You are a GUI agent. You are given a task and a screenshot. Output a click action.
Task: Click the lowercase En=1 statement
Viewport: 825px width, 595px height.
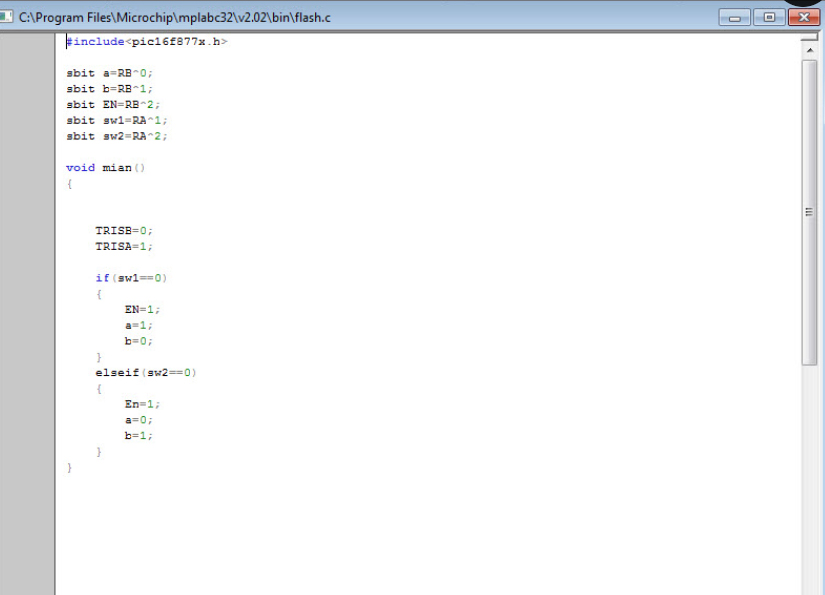click(x=142, y=404)
